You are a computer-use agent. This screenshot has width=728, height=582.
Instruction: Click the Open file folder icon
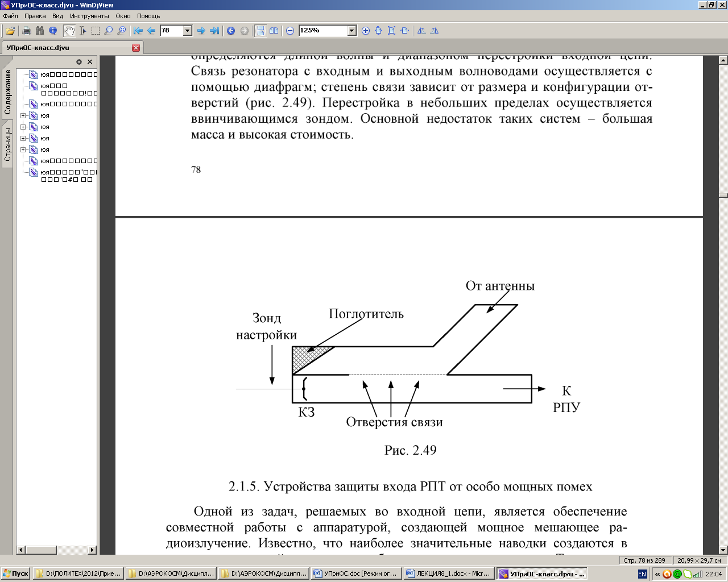10,31
